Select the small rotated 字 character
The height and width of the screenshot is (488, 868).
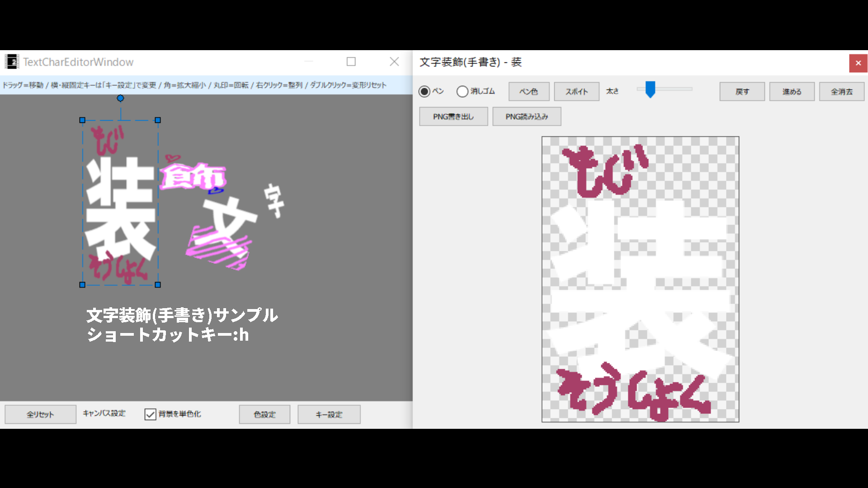click(x=274, y=201)
